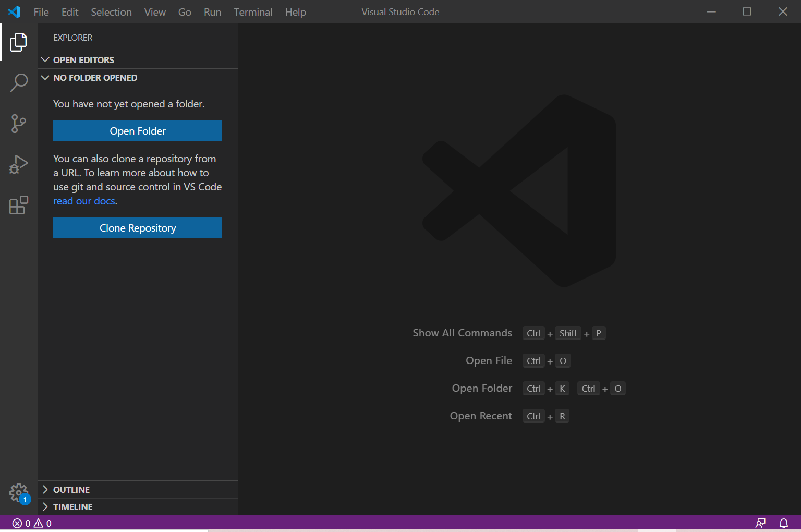Click the 'Open Recent' label
Screen dimensions: 801x532
(481, 416)
